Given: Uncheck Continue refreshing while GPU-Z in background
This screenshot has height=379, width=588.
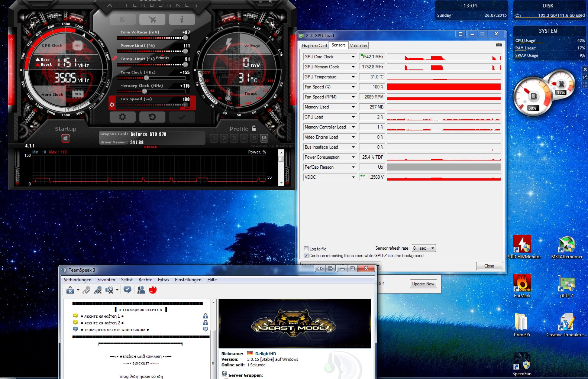Looking at the screenshot, I should coord(306,256).
